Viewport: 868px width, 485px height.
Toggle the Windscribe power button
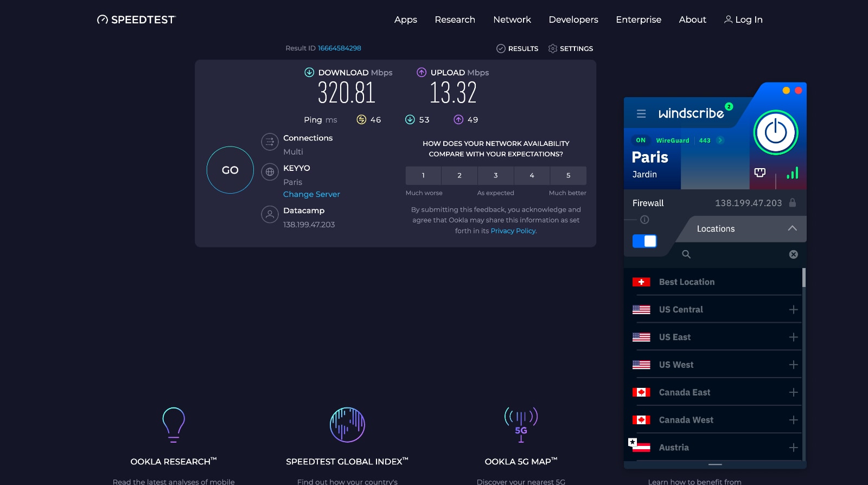pyautogui.click(x=775, y=132)
